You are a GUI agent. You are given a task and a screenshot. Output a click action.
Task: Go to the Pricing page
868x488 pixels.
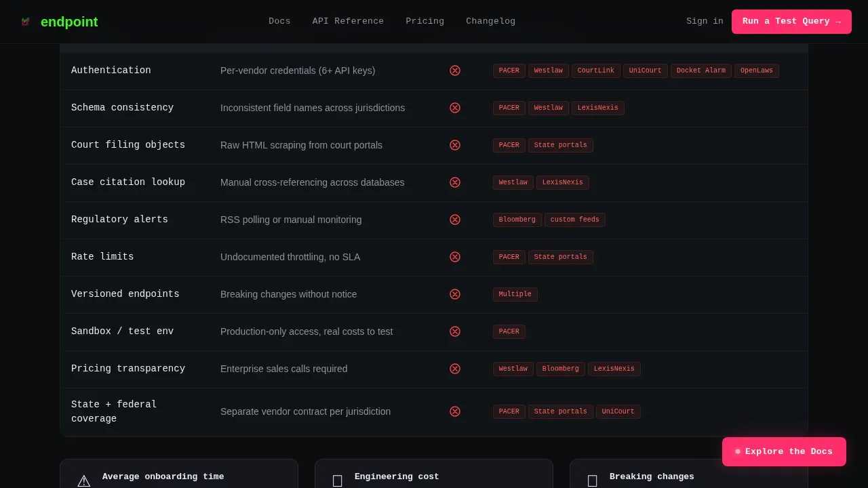pos(425,21)
